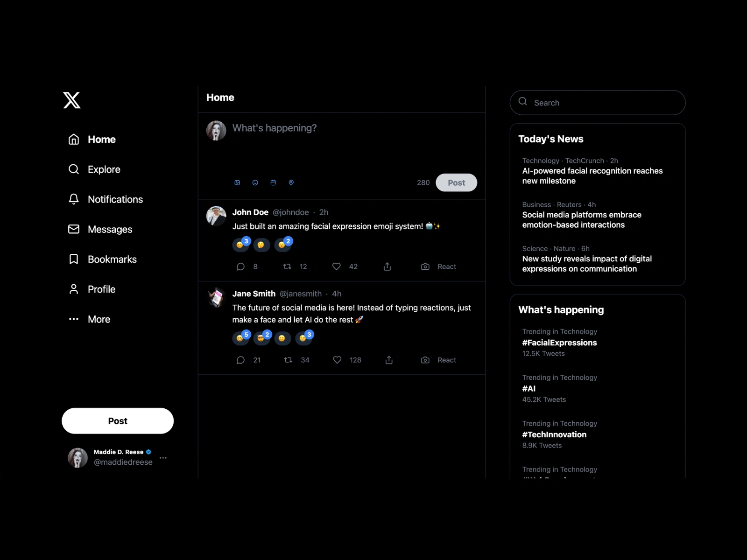
Task: Toggle the thinking emoji reaction on John's post
Action: pos(261,245)
